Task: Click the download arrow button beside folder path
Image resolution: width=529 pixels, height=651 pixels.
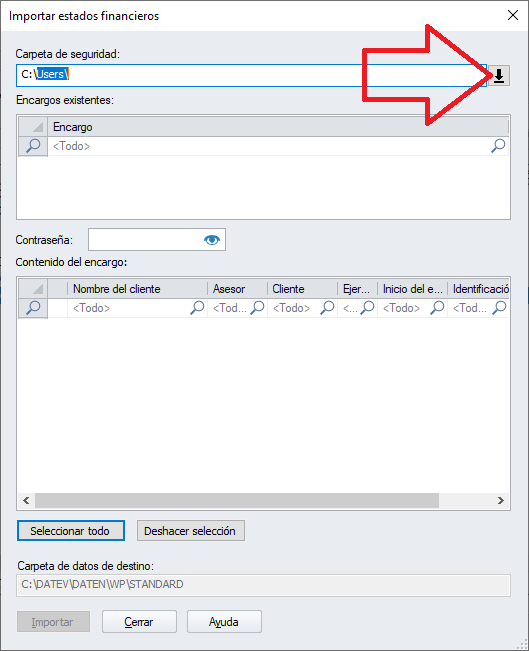Action: point(499,76)
